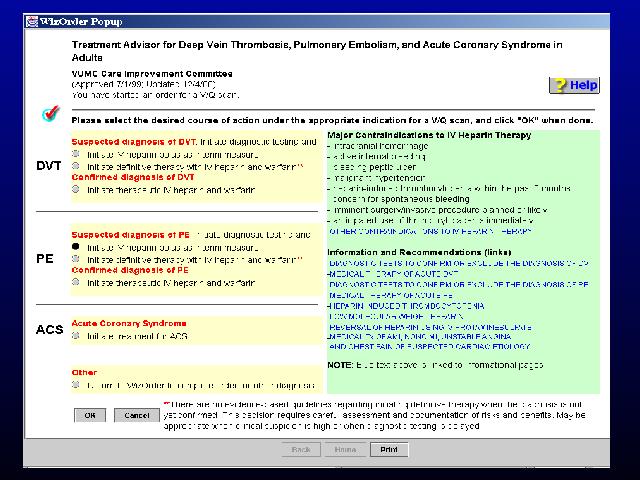Open Medical Therapy of Acute PE link
Image resolution: width=640 pixels, height=480 pixels.
click(391, 295)
